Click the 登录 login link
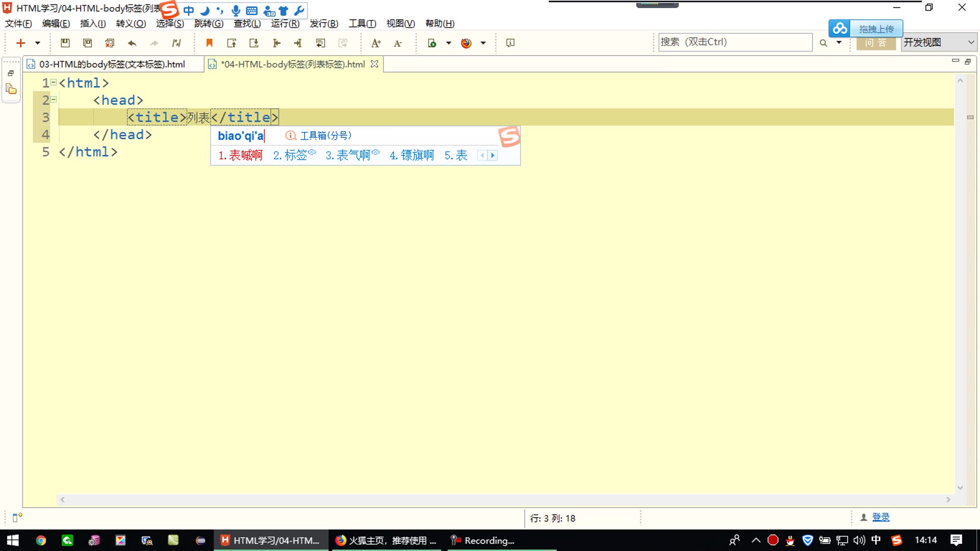The image size is (980, 551). coord(880,517)
